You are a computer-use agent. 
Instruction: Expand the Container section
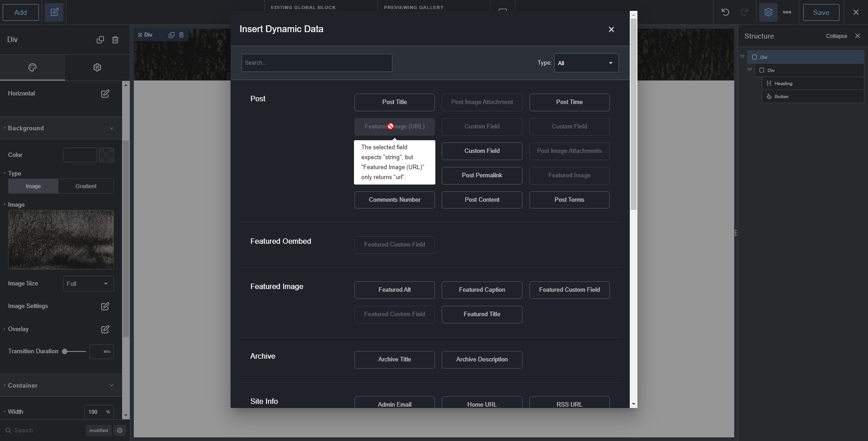tap(111, 385)
